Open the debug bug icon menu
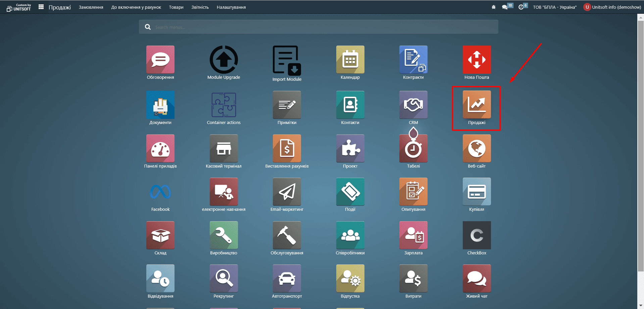Viewport: 644px width, 309px height. (493, 7)
